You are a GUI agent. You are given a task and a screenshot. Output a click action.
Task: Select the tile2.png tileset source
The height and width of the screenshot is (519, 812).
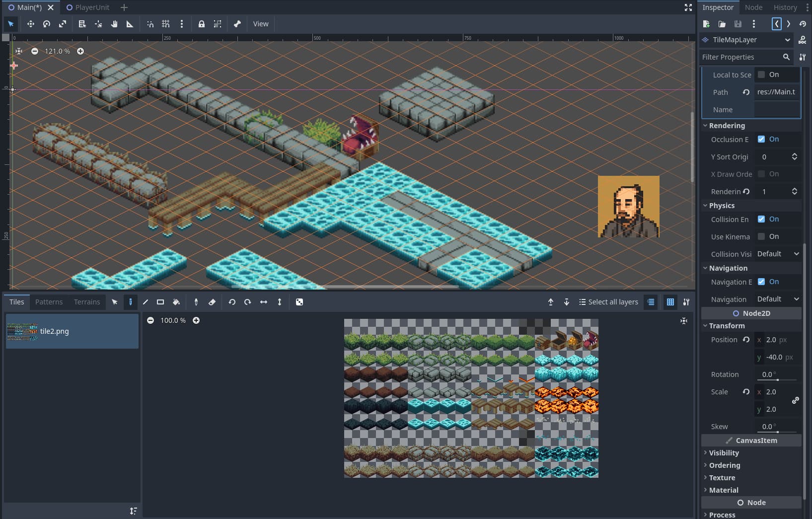tap(72, 331)
